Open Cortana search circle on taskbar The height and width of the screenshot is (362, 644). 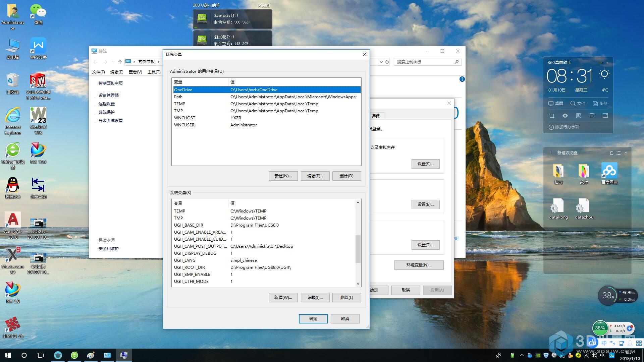24,355
